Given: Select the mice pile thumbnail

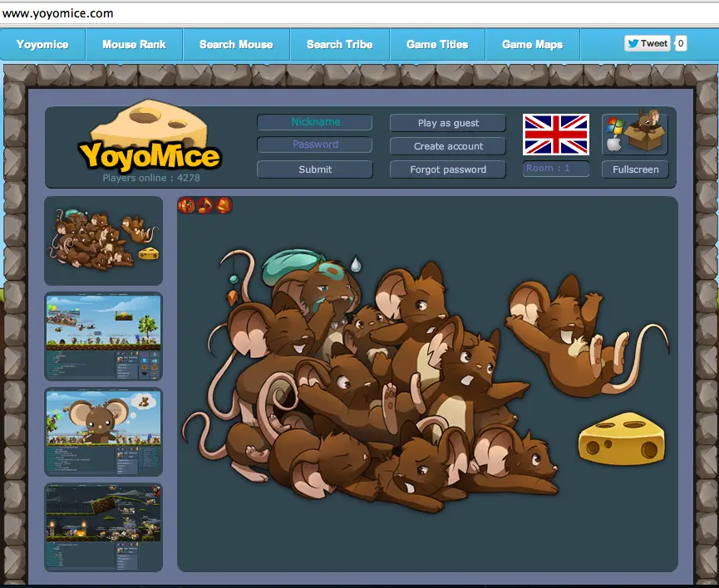Looking at the screenshot, I should click(104, 241).
